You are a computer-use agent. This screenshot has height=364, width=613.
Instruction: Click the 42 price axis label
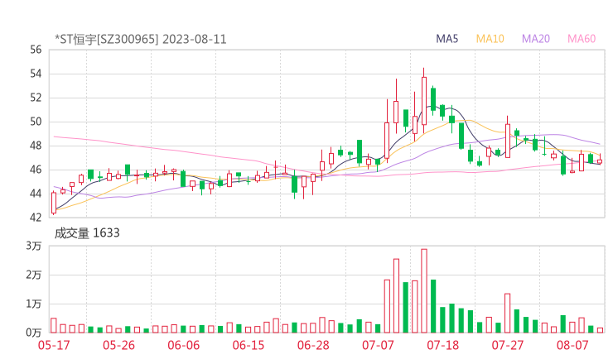coord(36,217)
